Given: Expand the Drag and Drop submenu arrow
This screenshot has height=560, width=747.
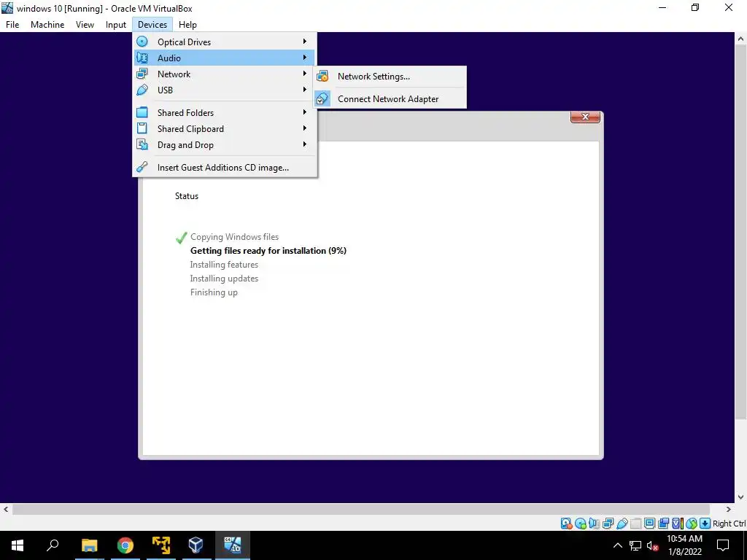Looking at the screenshot, I should (x=305, y=144).
